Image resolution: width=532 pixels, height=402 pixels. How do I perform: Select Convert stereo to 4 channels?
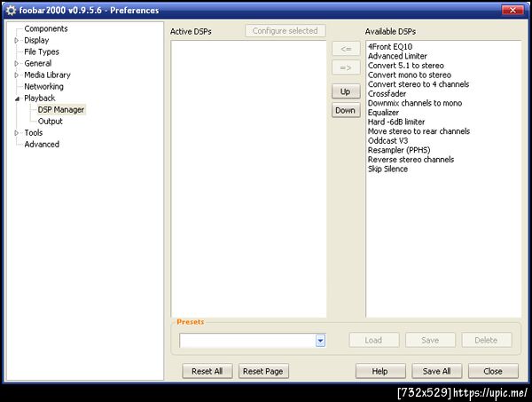[x=419, y=84]
